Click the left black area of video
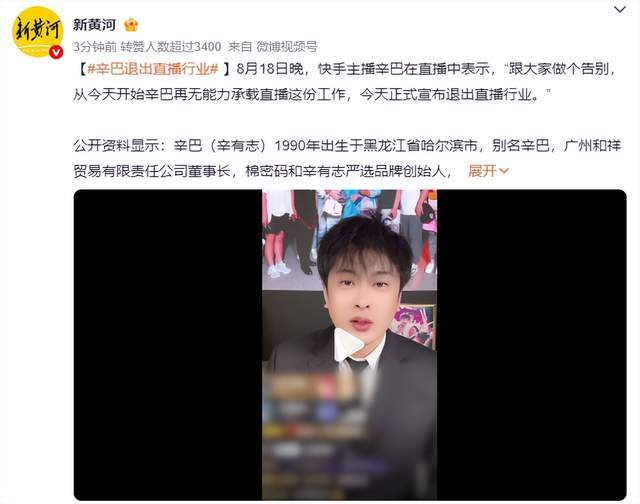Screen dimensions: 640x504 (x=168, y=345)
